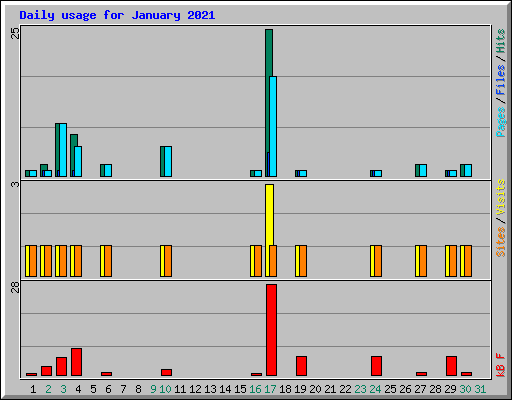Click the red KB bar for day 3

(61, 366)
